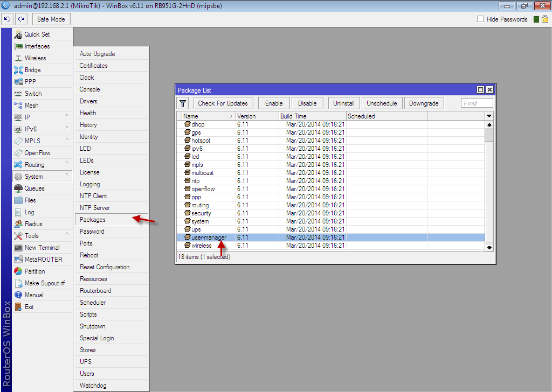Sort packages by the Name column header
The image size is (552, 392).
click(x=209, y=116)
